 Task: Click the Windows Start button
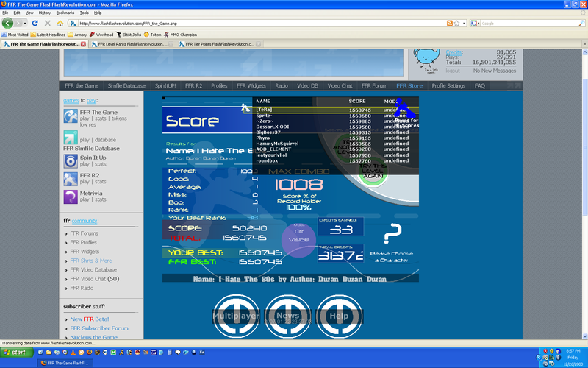click(x=18, y=353)
